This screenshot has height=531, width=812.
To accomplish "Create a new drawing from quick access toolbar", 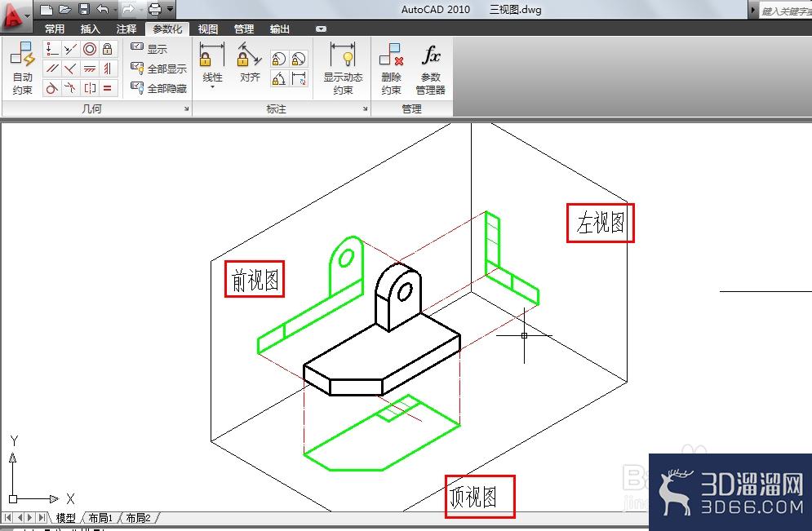I will (46, 9).
